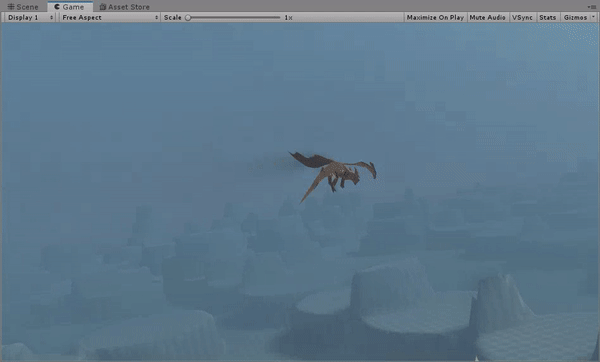600x362 pixels.
Task: Expand the Gizmos dropdown arrow
Action: 593,17
